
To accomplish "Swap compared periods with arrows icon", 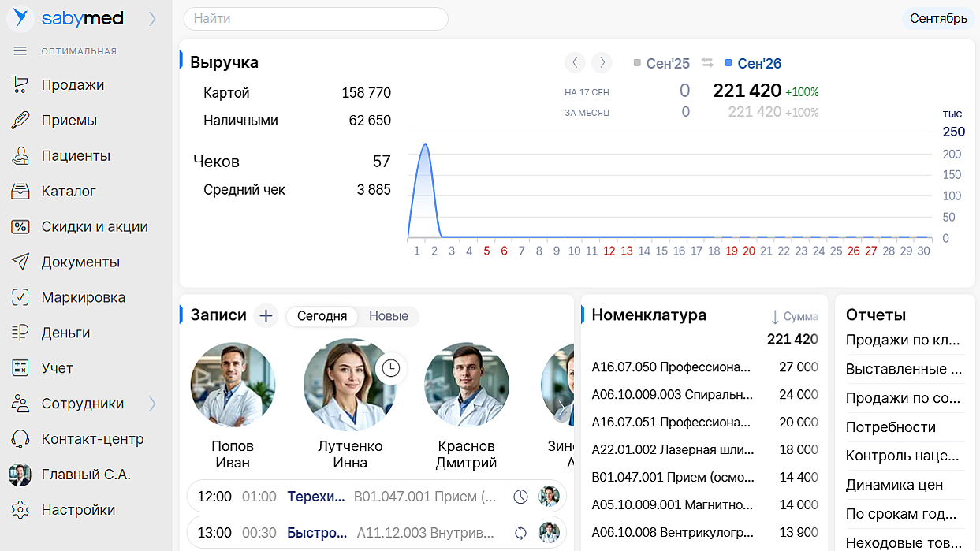I will 707,63.
